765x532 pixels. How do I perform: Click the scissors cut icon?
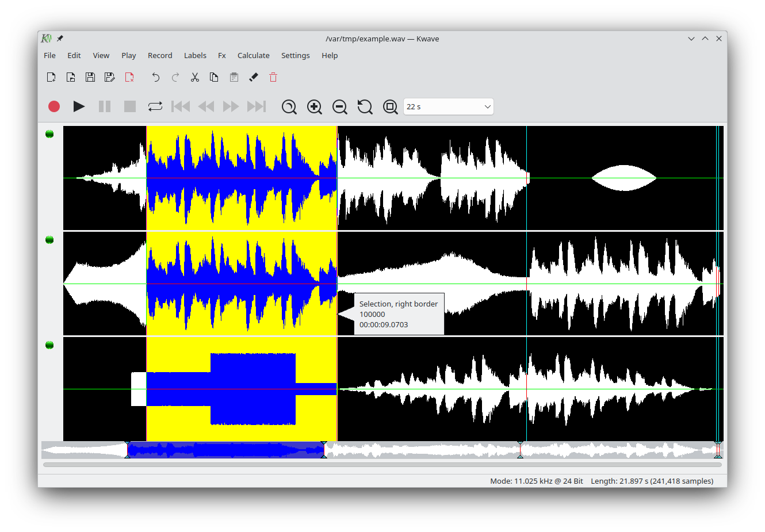195,77
